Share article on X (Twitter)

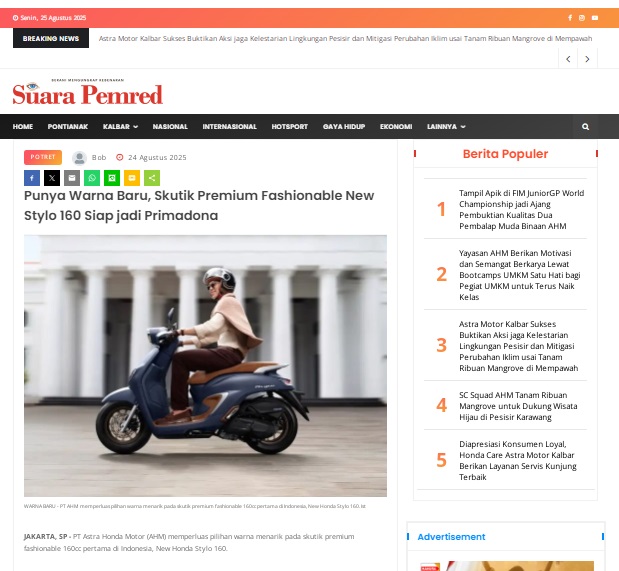[x=52, y=178]
